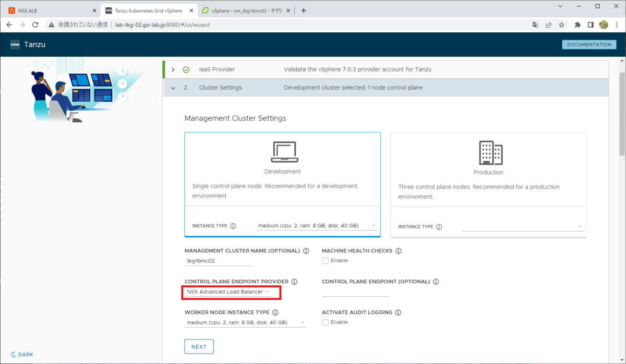This screenshot has width=626, height=364.
Task: Collapse the Cluster Settings step chevron
Action: click(173, 88)
